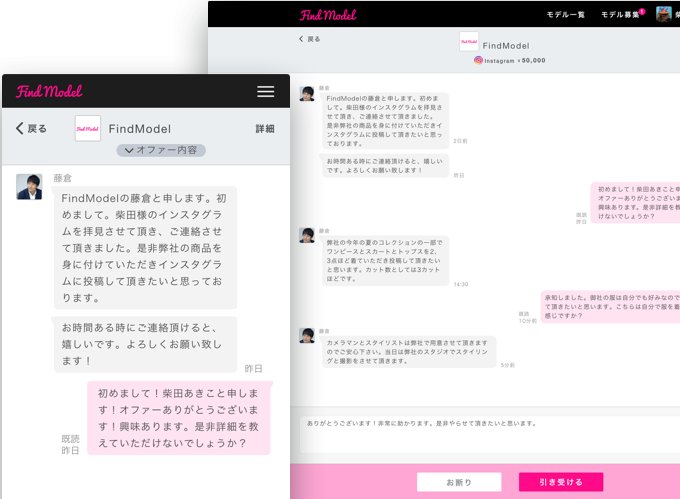The height and width of the screenshot is (499, 680).
Task: Click desktop message '弊社の今年の夏のコレクション'
Action: 386,261
